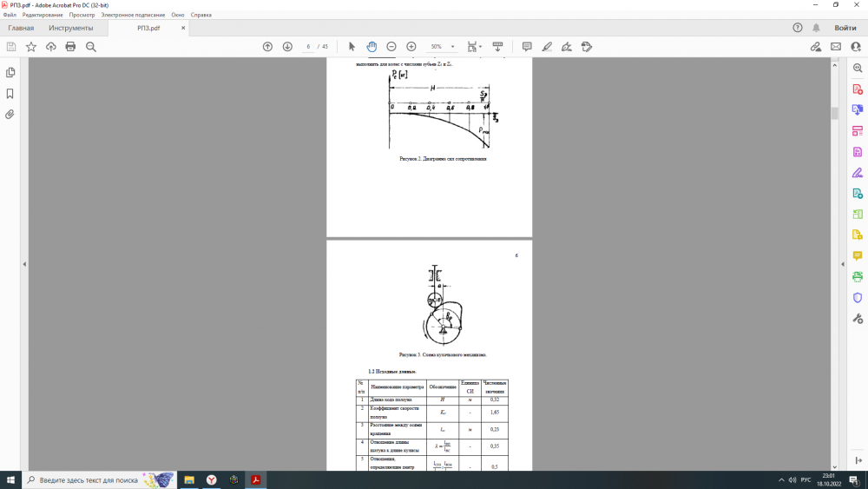Click the page number input field
This screenshot has height=489, width=868.
[x=308, y=47]
